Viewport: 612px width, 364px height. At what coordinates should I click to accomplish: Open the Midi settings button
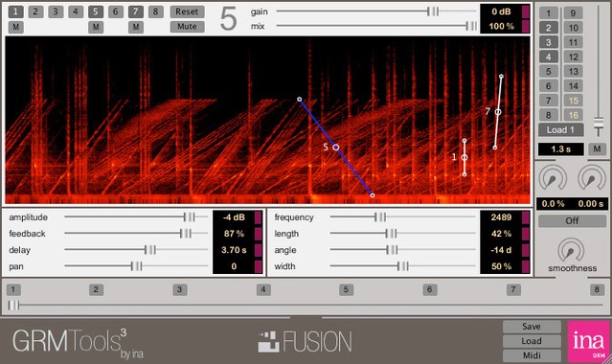click(x=532, y=355)
